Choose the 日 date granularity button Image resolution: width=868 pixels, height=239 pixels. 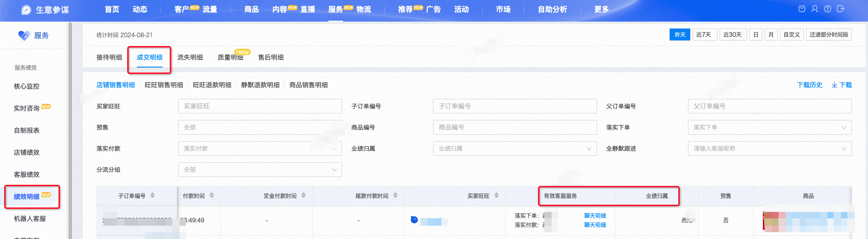click(756, 34)
